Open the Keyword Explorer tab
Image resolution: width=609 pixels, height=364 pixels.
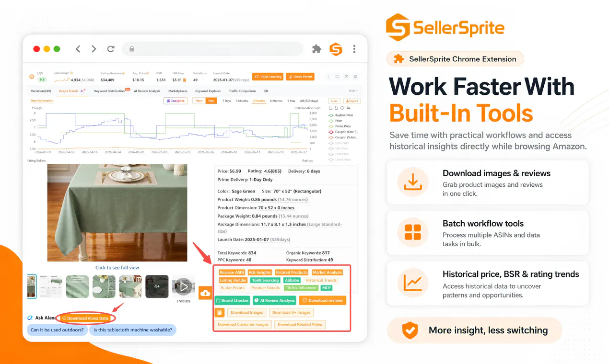click(208, 91)
